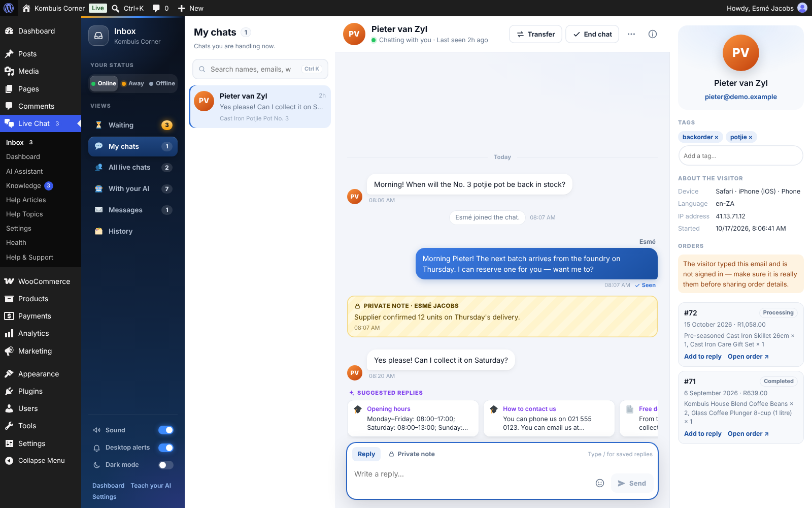Set status to Offline
This screenshot has width=812, height=508.
click(x=162, y=83)
